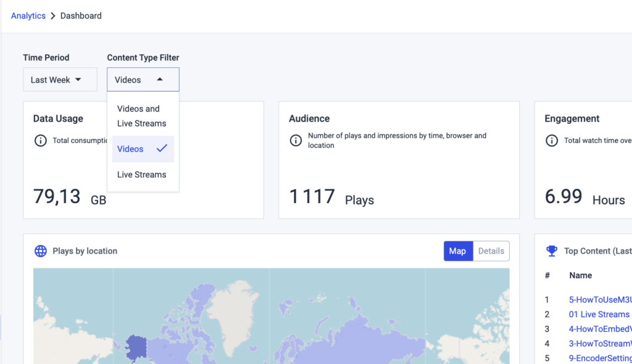The image size is (632, 364).
Task: Switch to the Details view
Action: (x=491, y=251)
